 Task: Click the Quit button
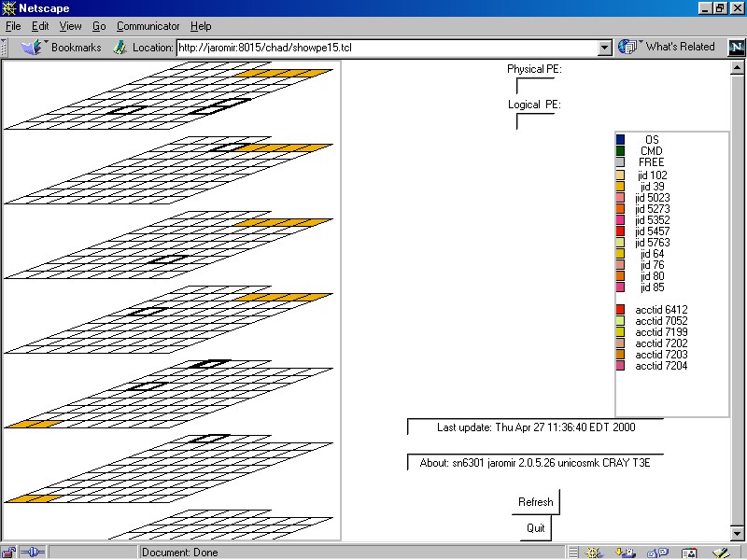tap(535, 528)
